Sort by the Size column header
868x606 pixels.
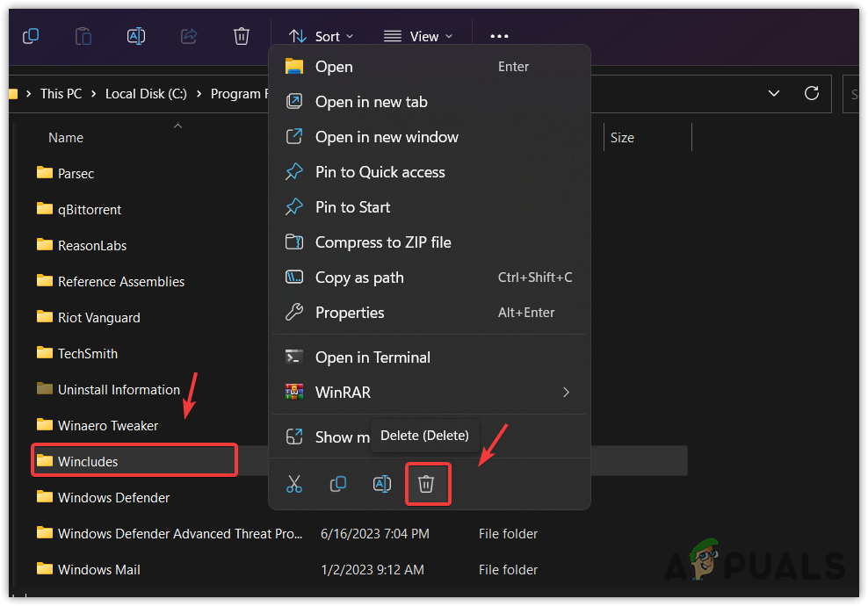[x=622, y=138]
